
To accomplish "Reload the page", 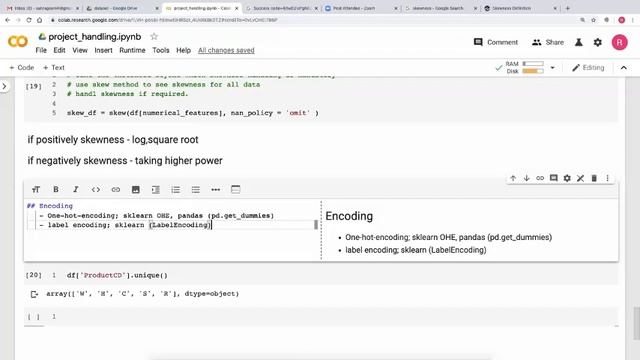I will point(29,20).
